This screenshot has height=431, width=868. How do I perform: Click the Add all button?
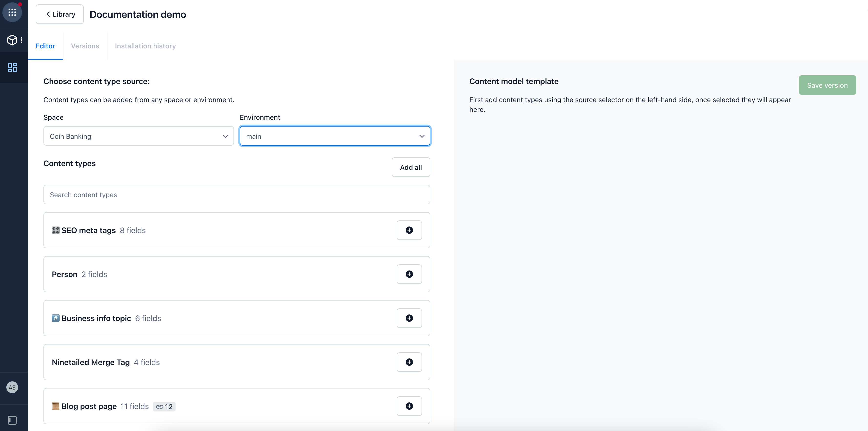[411, 167]
